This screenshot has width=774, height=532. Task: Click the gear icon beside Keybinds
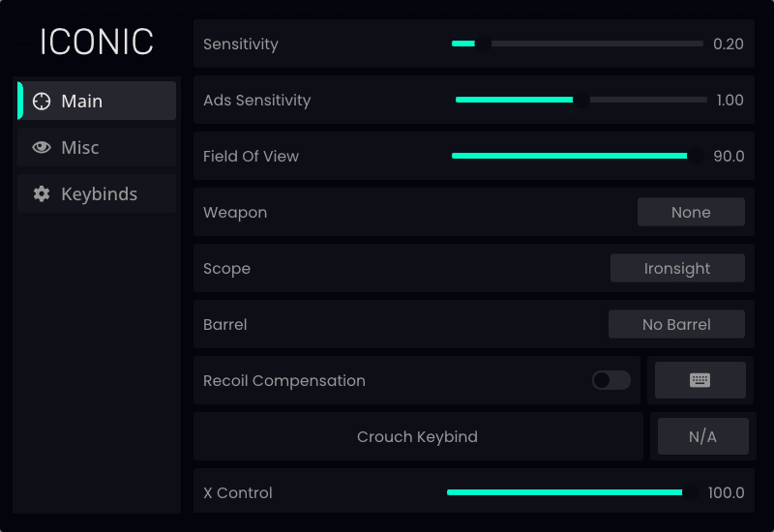click(42, 194)
